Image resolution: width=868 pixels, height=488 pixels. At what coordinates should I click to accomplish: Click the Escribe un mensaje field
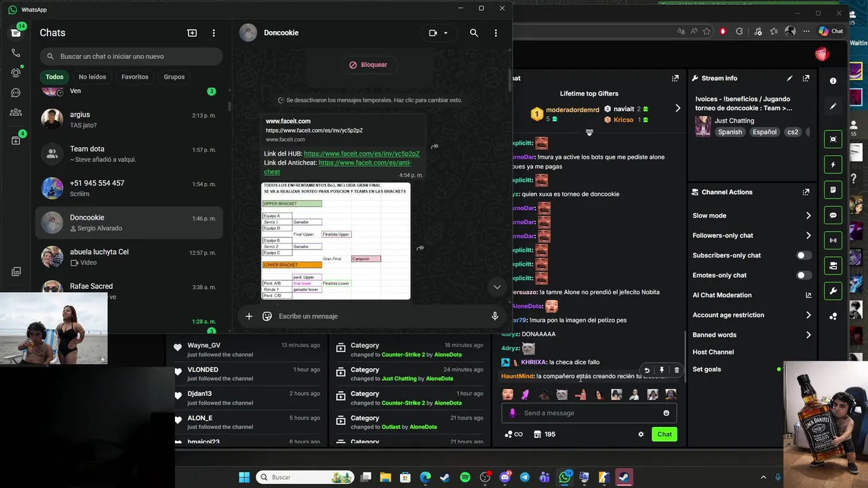380,316
